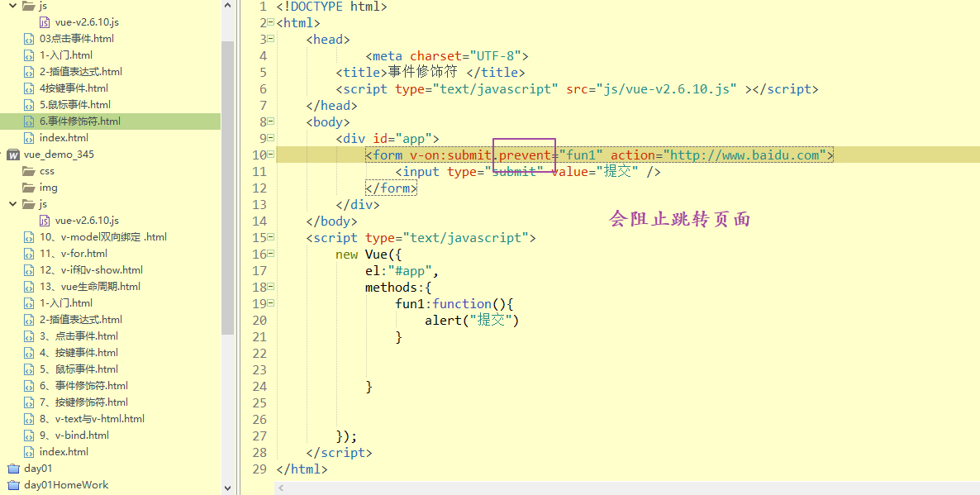Screen dimensions: 980x495
Task: Select the vue_demo_345 project node
Action: coord(59,155)
